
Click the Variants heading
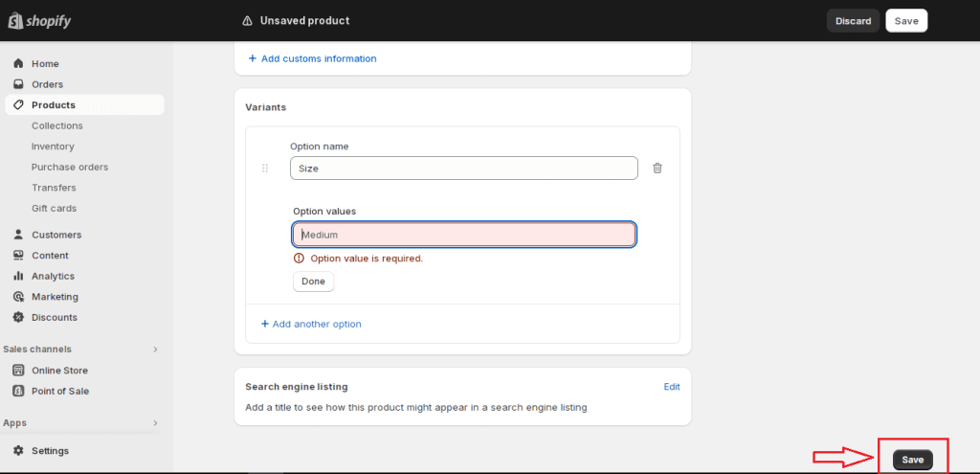coord(266,107)
